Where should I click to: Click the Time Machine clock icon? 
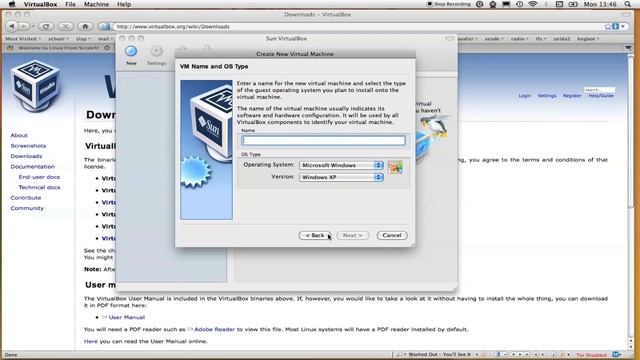coord(520,4)
